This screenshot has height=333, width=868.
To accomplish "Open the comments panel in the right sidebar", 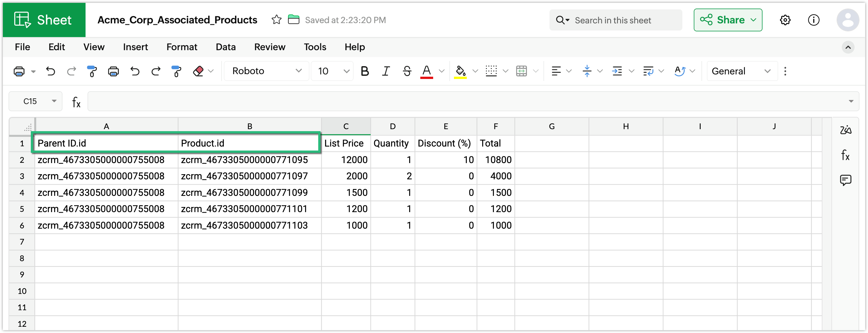I will click(845, 180).
